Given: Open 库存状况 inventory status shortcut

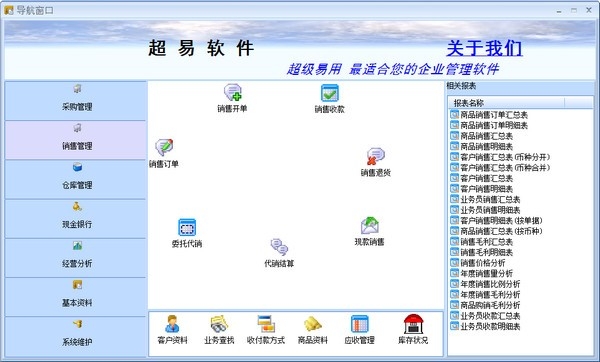Looking at the screenshot, I should 413,329.
